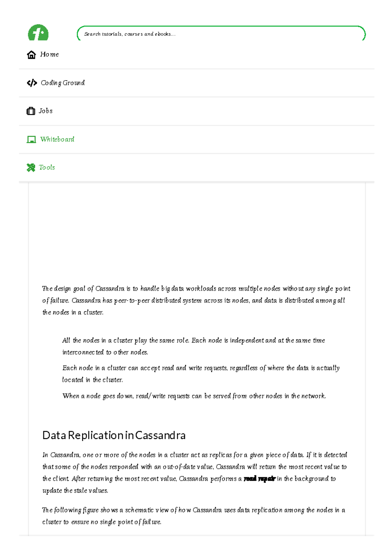
Task: Click the crossed tools icon next to Tools
Action: (31, 167)
